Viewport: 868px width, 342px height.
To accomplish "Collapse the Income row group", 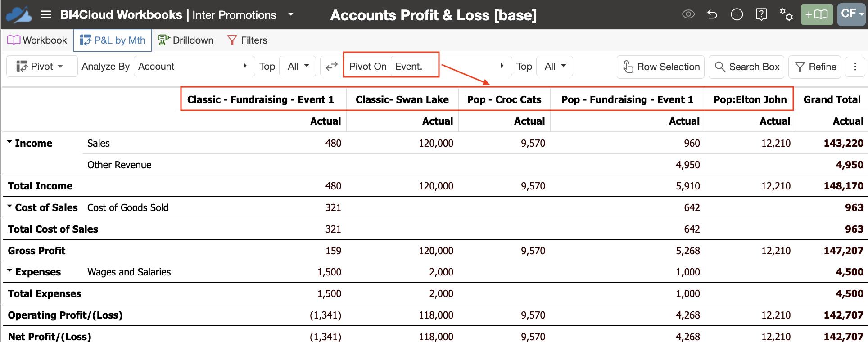I will point(9,142).
